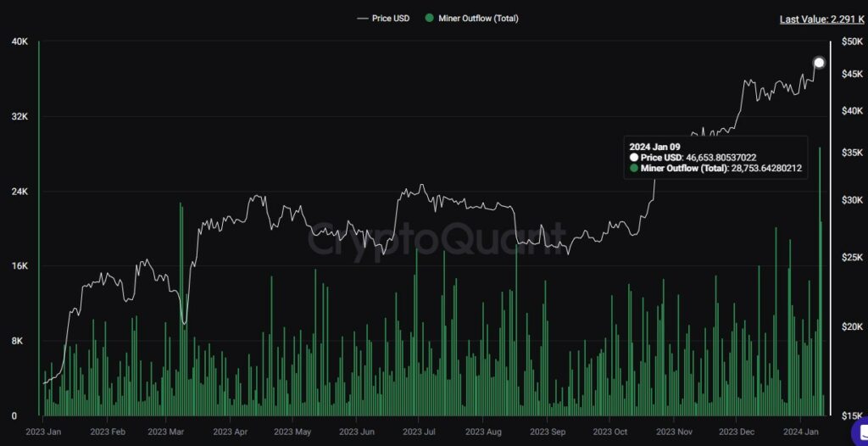Screen dimensions: 868x446
Task: Click the $15K right axis label
Action: [852, 416]
